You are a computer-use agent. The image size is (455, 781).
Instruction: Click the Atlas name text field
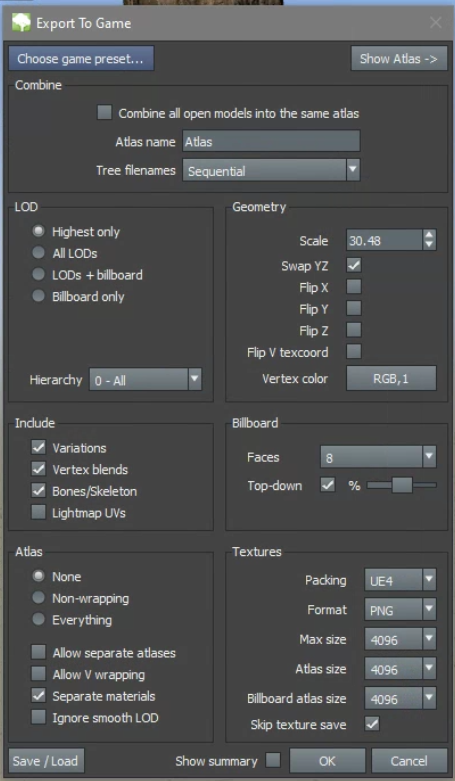point(271,141)
